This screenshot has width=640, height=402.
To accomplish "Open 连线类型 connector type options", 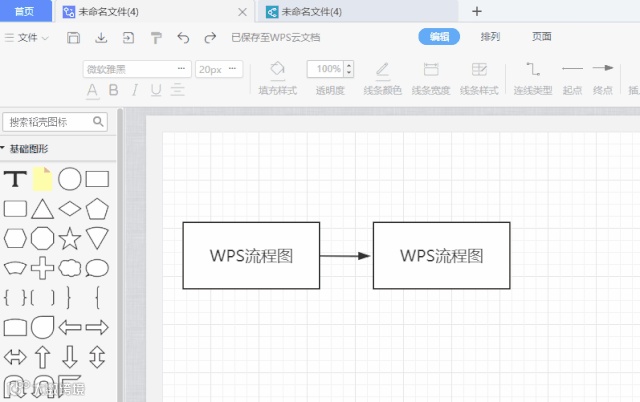I will click(x=533, y=78).
